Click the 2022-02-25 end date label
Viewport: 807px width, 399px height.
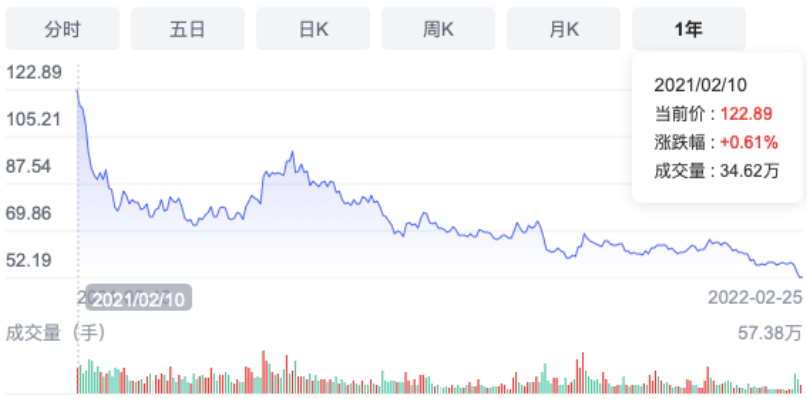[x=755, y=298]
